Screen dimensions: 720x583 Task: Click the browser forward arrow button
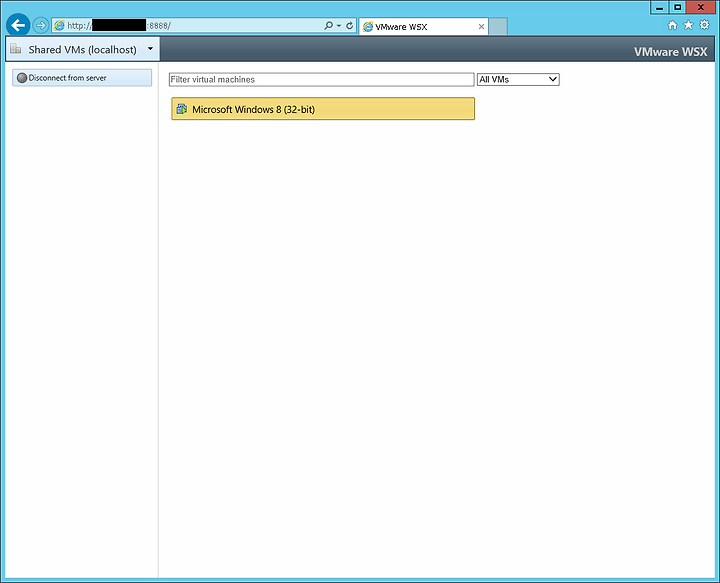(41, 25)
